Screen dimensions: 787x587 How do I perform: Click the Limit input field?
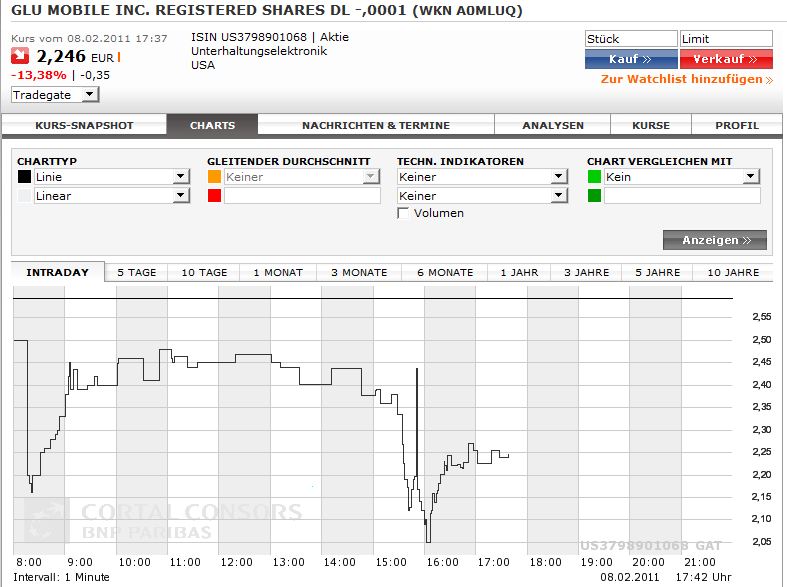tap(726, 39)
